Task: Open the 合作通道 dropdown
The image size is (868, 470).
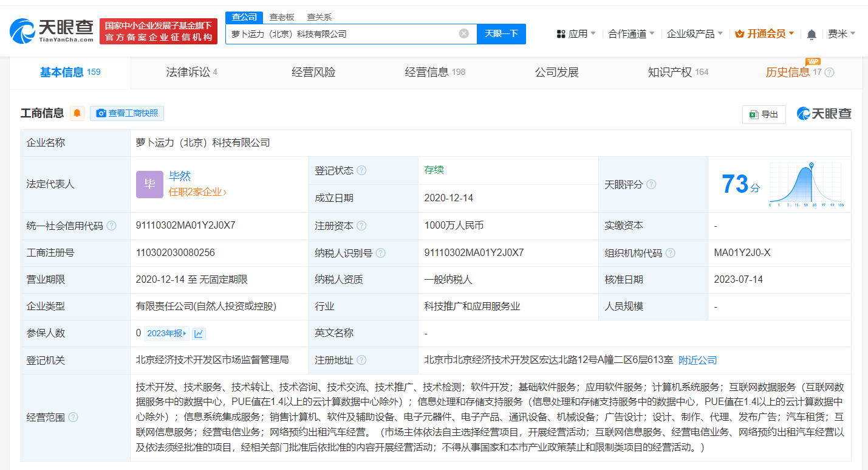Action: (x=627, y=33)
